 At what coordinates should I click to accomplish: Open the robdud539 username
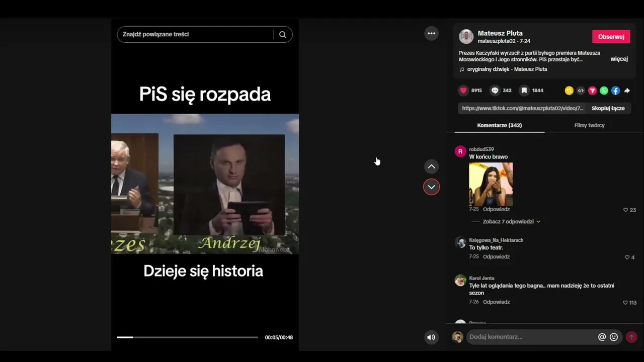pyautogui.click(x=481, y=149)
